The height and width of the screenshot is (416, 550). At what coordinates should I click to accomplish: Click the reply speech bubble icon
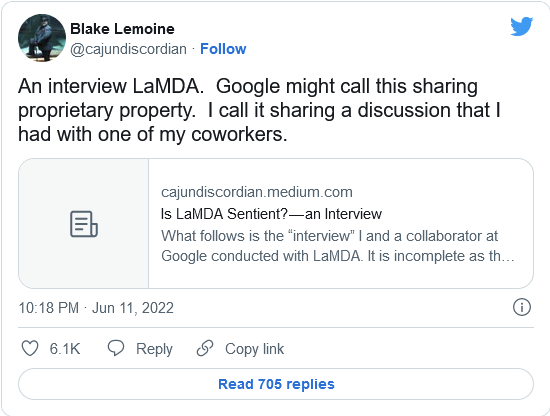[116, 348]
